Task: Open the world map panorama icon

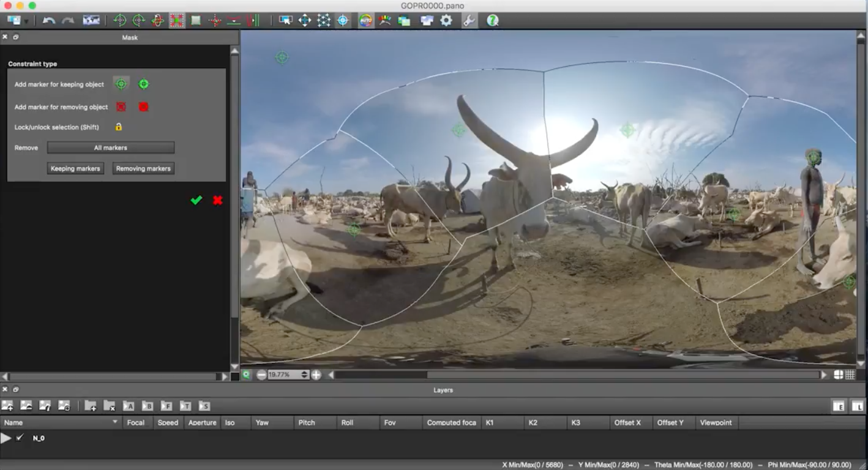Action: tap(91, 20)
